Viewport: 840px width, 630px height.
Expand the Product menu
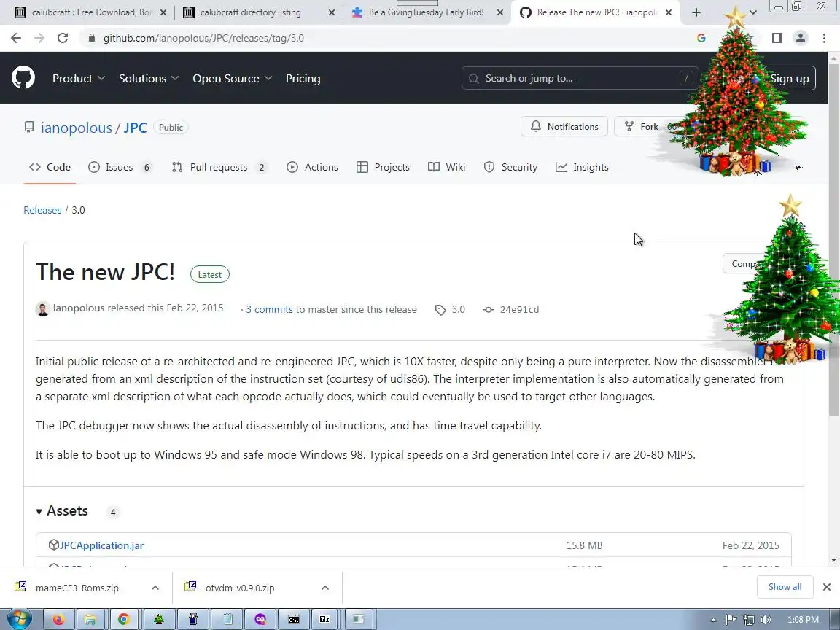pos(79,78)
